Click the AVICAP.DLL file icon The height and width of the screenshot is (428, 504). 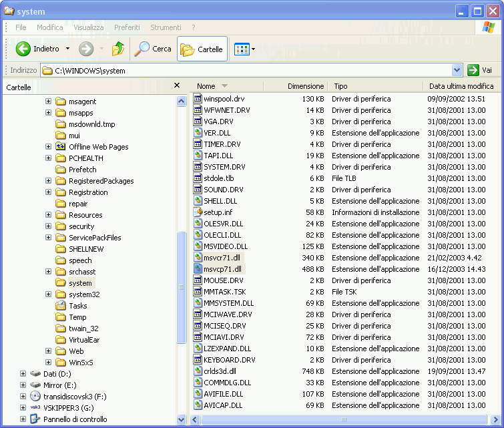(x=198, y=405)
